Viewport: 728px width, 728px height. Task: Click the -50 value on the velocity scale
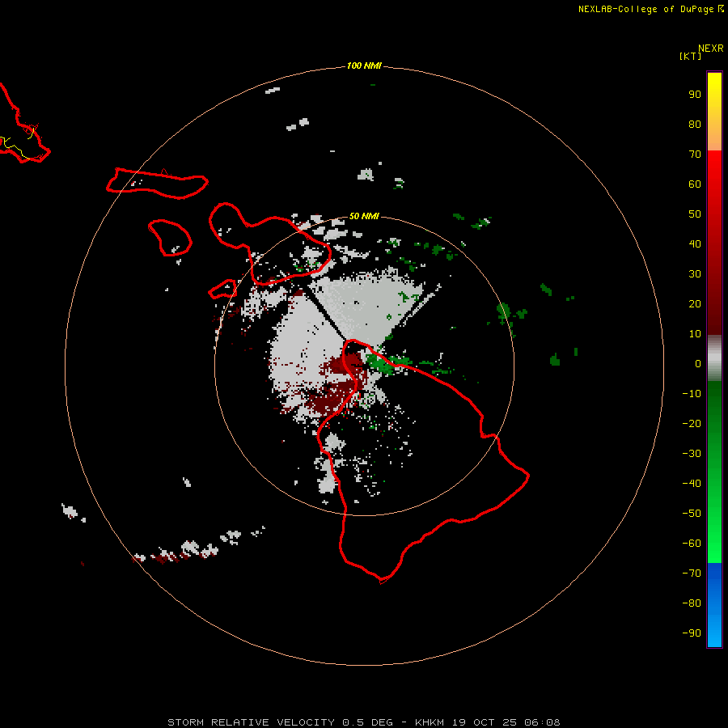692,514
